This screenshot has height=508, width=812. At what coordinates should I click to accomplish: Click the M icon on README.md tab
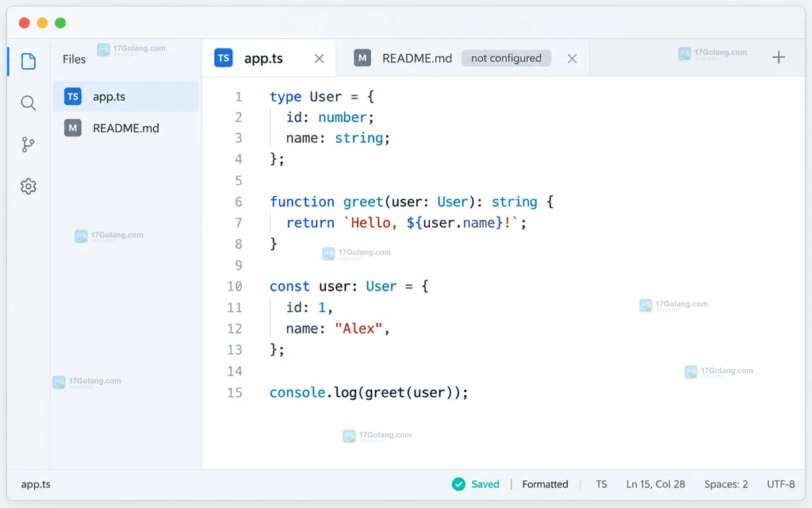point(362,58)
